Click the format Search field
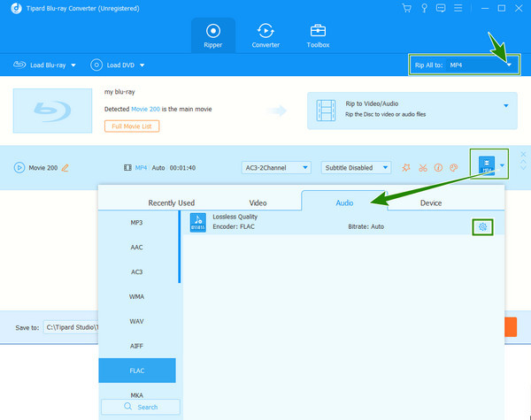This screenshot has height=420, width=531. tap(141, 407)
